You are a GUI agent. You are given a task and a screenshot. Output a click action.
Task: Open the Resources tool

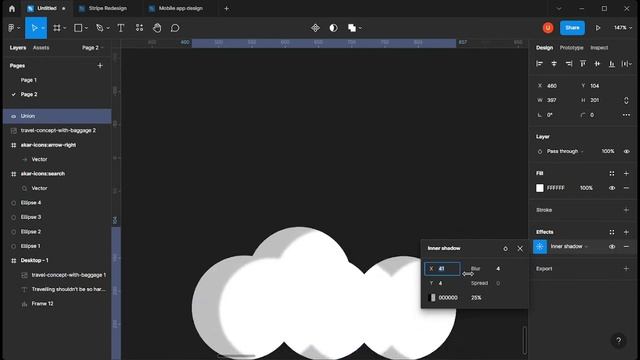(139, 28)
